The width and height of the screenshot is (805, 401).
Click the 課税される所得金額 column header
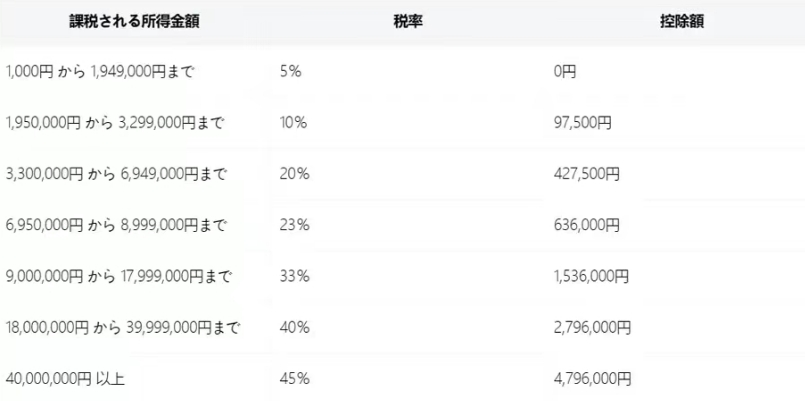pyautogui.click(x=134, y=22)
